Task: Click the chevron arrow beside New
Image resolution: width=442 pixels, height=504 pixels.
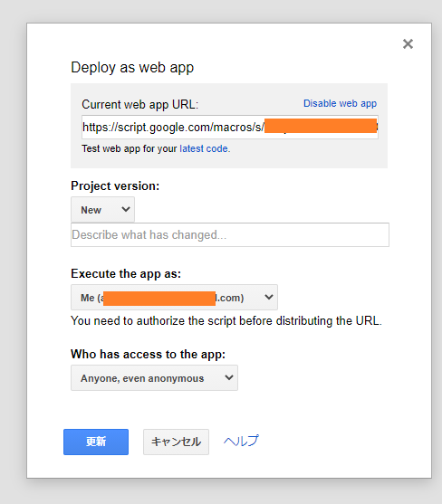Action: tap(126, 209)
